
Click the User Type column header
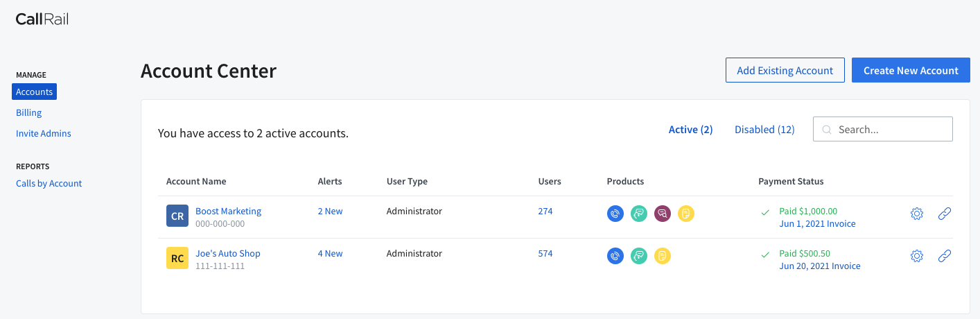coord(407,181)
